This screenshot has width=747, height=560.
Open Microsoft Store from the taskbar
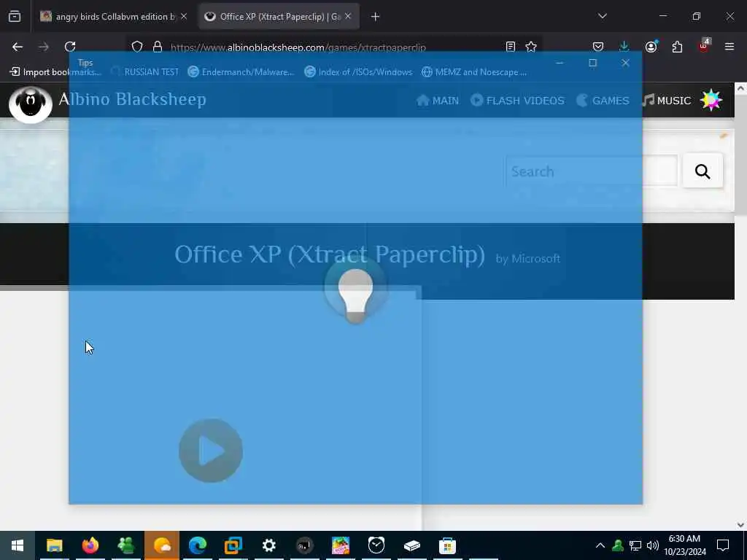447,545
